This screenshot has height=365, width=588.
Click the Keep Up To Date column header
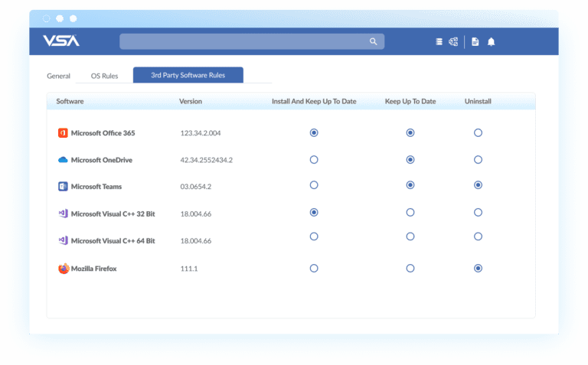pyautogui.click(x=410, y=101)
